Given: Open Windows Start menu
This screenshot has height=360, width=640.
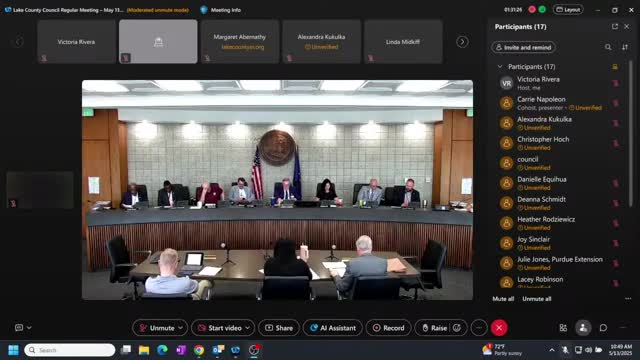Looking at the screenshot, I should (13, 350).
